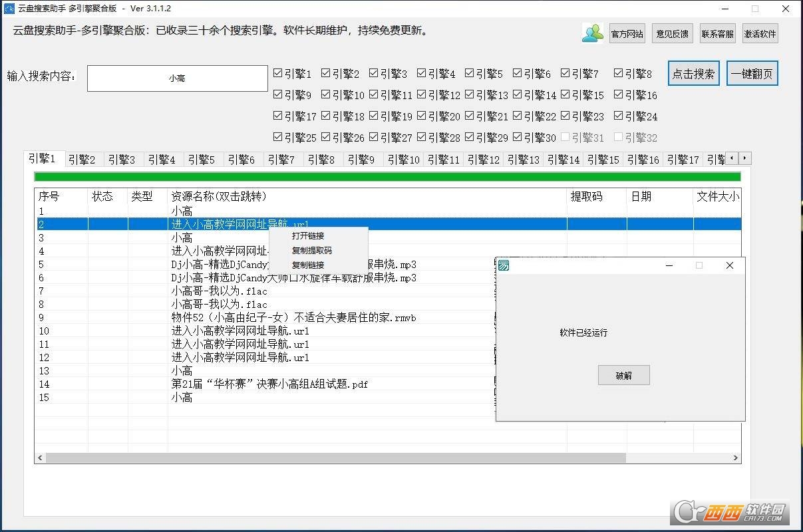Close the small popup dialog
The height and width of the screenshot is (532, 803).
click(729, 265)
